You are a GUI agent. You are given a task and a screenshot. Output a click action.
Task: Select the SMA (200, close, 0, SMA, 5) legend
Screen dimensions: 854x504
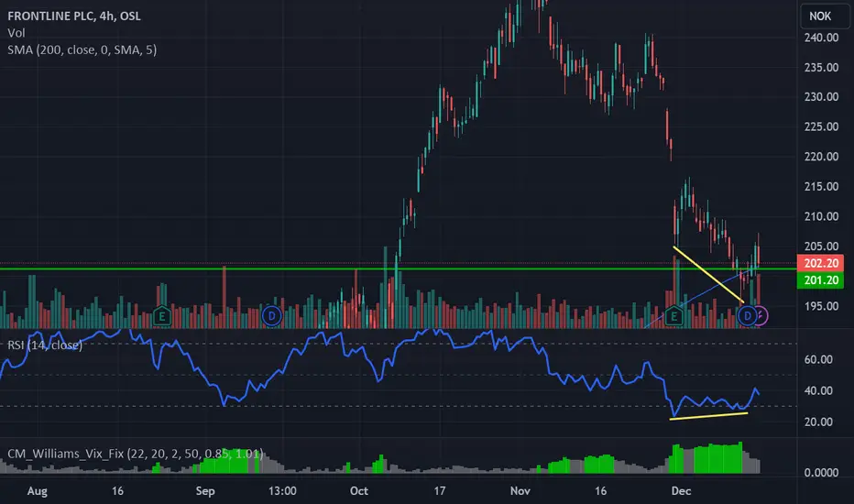pos(82,50)
